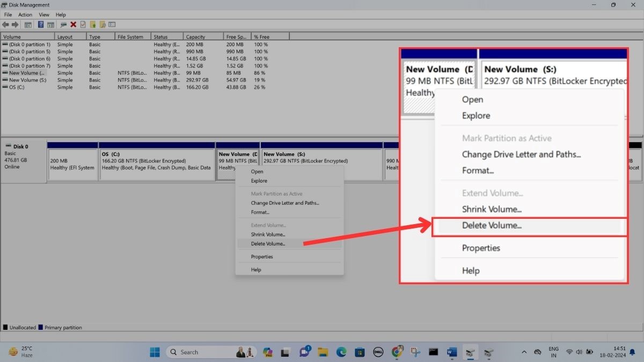Click the rightmost properties dialog toolbar icon
The height and width of the screenshot is (362, 644).
(112, 24)
